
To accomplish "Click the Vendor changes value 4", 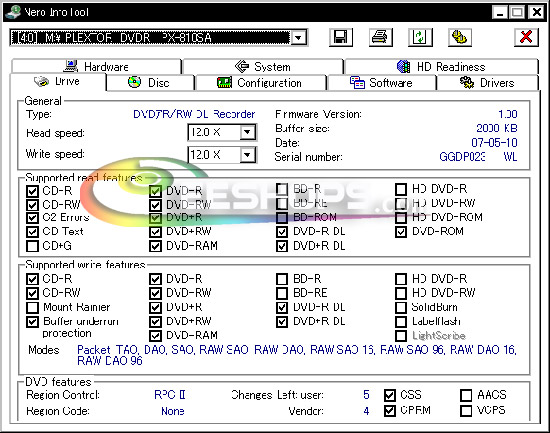I will (x=366, y=411).
